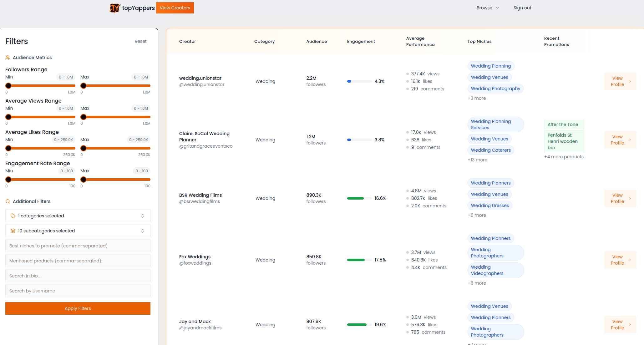Click the layers icon in subcategories selector
The height and width of the screenshot is (345, 644).
click(13, 231)
